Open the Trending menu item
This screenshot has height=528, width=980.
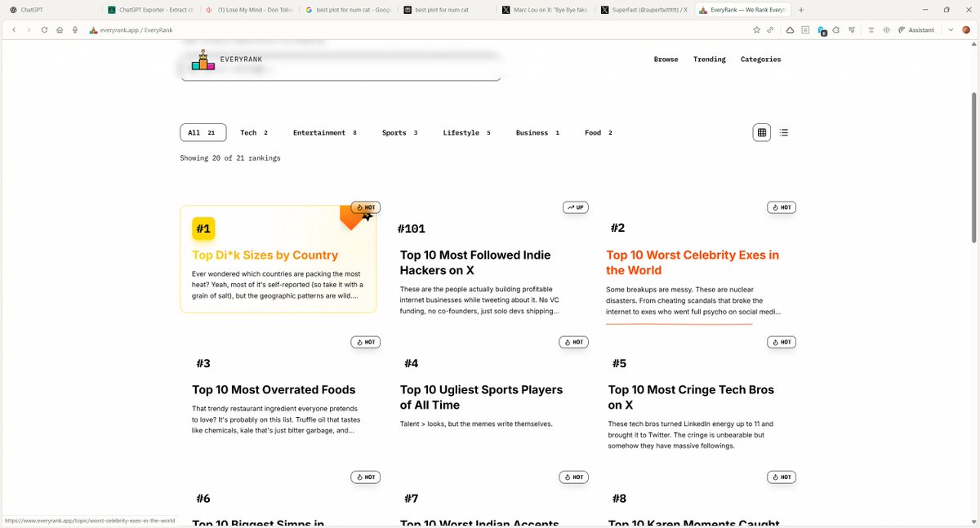tap(709, 59)
